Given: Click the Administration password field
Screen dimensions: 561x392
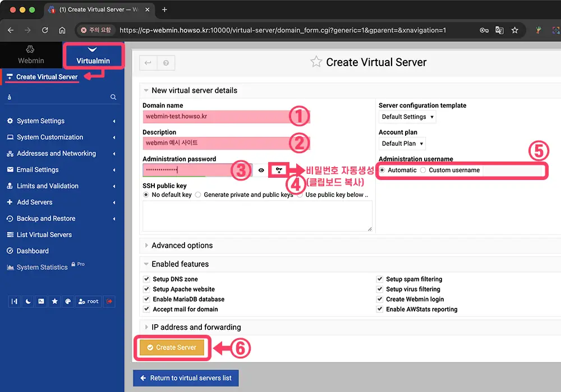Looking at the screenshot, I should click(x=197, y=170).
